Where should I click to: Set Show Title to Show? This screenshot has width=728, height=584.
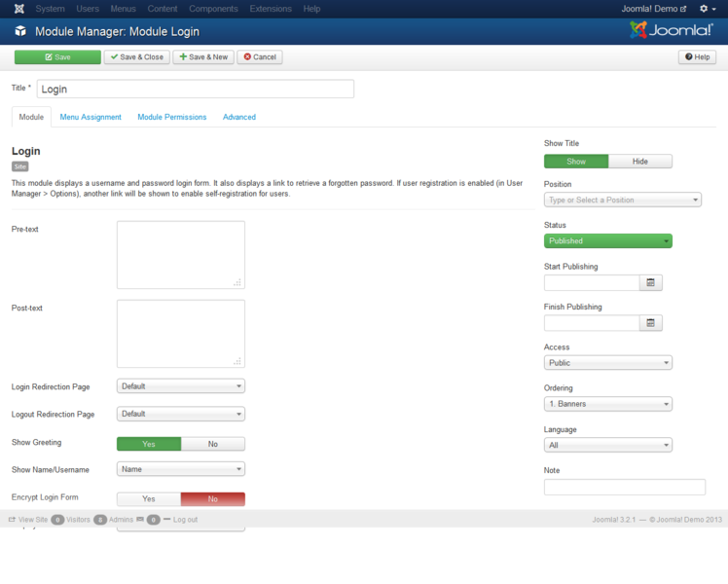576,162
